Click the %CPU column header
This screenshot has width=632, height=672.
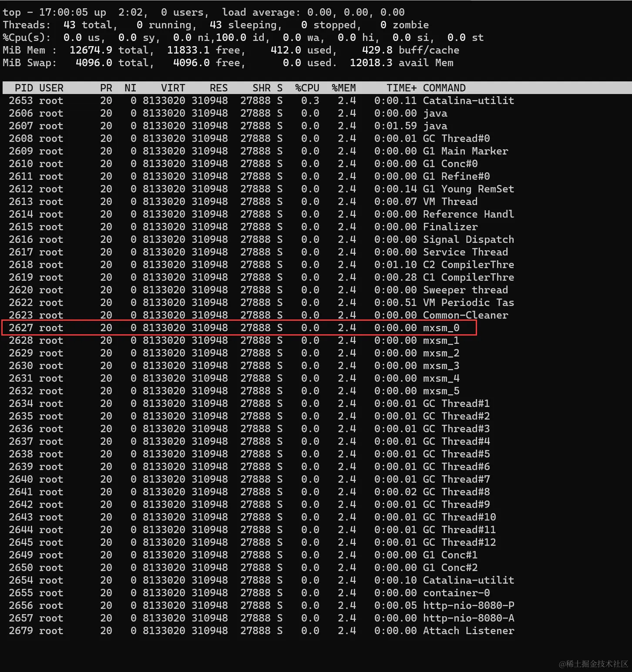pyautogui.click(x=307, y=88)
